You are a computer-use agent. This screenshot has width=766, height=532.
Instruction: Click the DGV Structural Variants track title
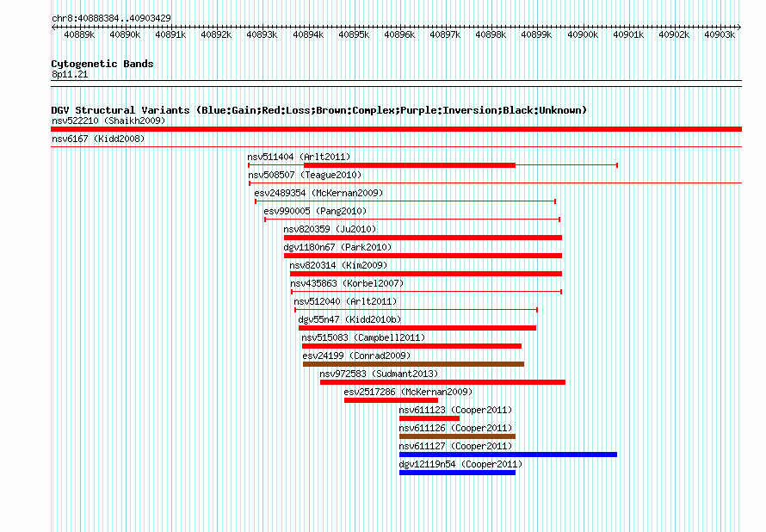coord(319,110)
